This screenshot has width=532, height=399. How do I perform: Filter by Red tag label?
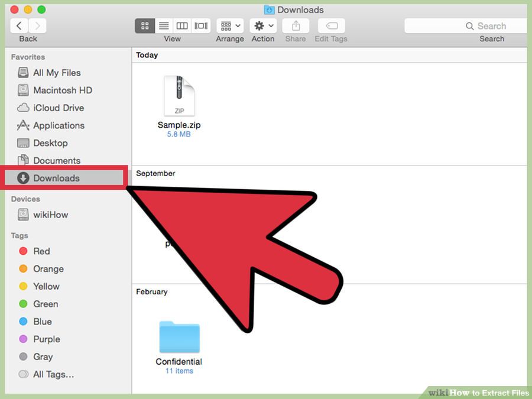coord(41,251)
